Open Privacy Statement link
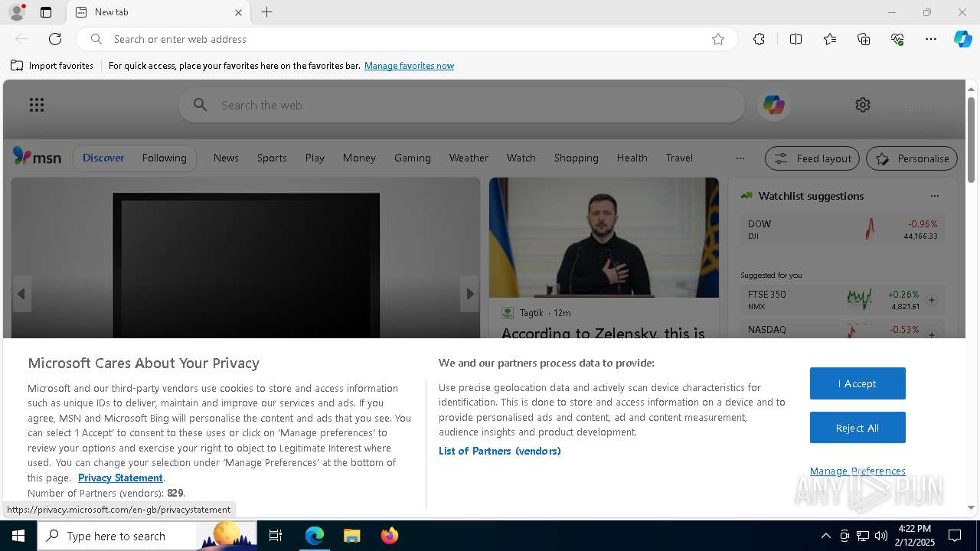 (120, 478)
